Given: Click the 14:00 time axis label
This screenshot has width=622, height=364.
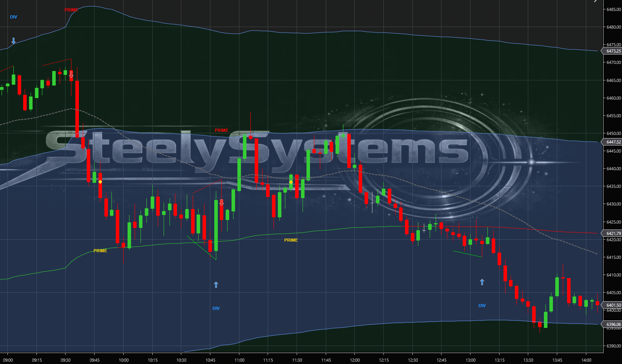Looking at the screenshot, I should 586,360.
